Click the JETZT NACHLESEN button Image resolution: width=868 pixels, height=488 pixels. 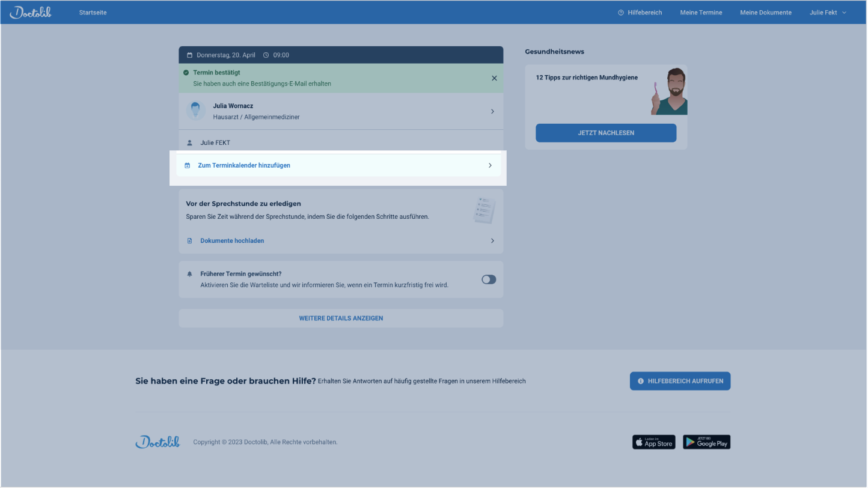[x=605, y=133]
